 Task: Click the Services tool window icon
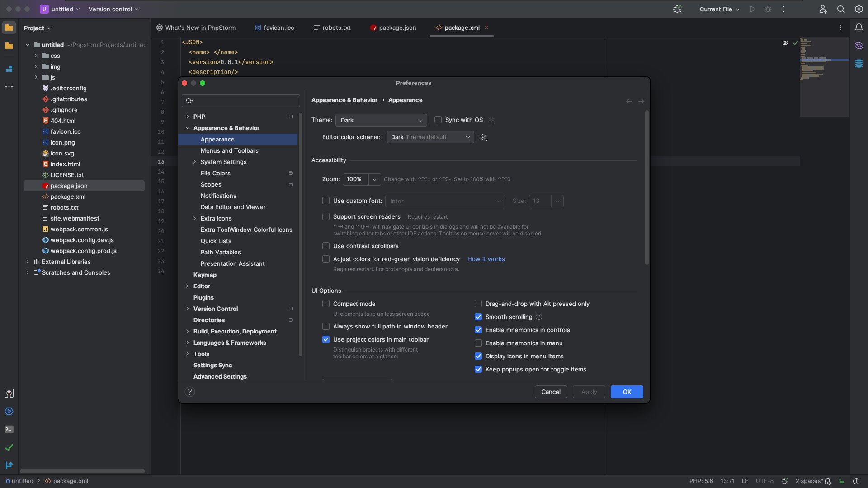tap(9, 411)
